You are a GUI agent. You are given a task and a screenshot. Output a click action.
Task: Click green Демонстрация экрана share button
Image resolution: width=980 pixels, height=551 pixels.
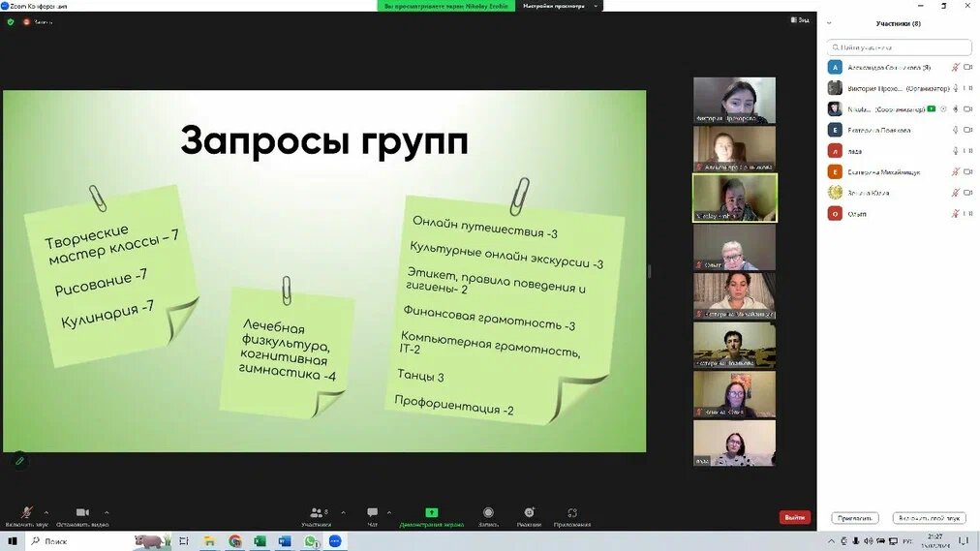click(431, 517)
